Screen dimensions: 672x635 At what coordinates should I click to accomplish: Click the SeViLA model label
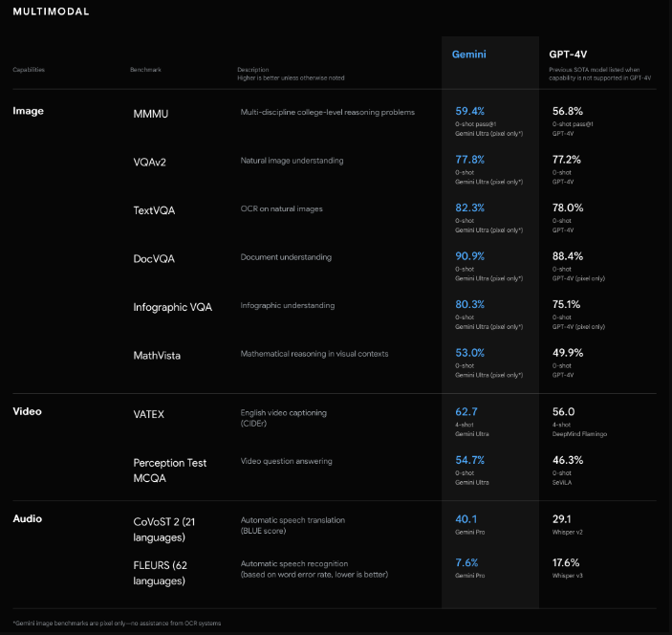[562, 483]
